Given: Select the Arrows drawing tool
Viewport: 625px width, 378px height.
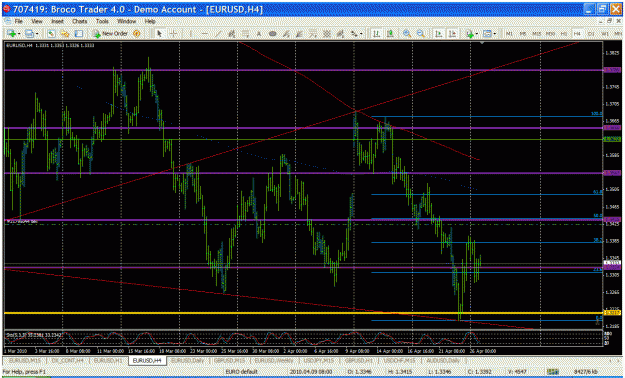Looking at the screenshot, I should point(353,34).
